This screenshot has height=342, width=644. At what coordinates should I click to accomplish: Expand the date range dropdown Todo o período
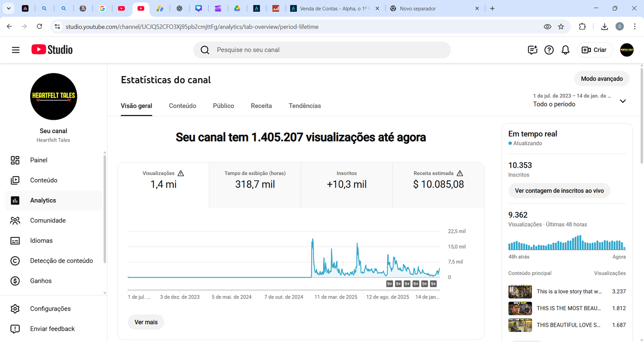click(580, 101)
